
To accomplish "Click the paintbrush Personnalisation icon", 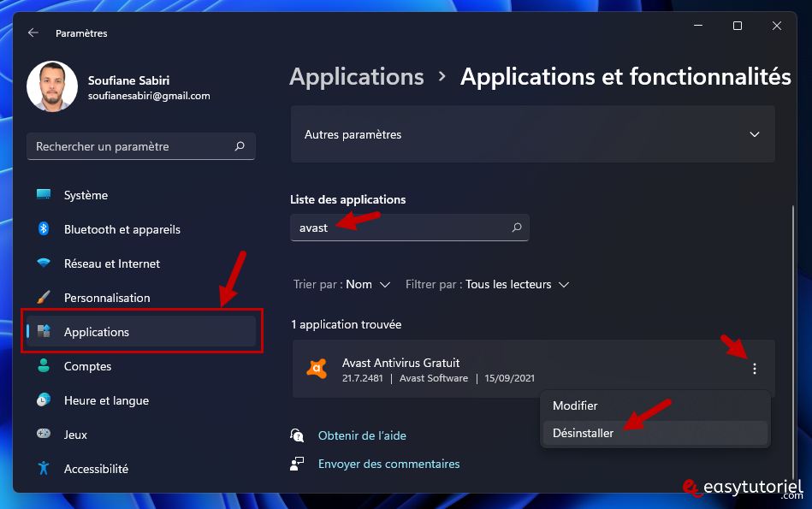I will click(44, 297).
